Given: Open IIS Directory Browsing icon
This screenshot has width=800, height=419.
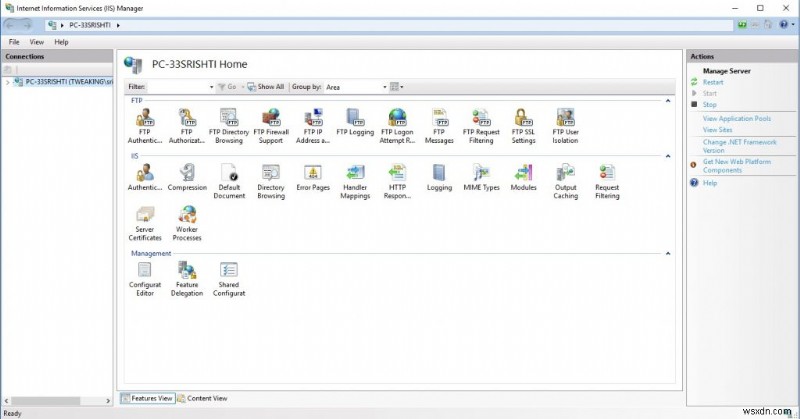Looking at the screenshot, I should click(x=271, y=181).
